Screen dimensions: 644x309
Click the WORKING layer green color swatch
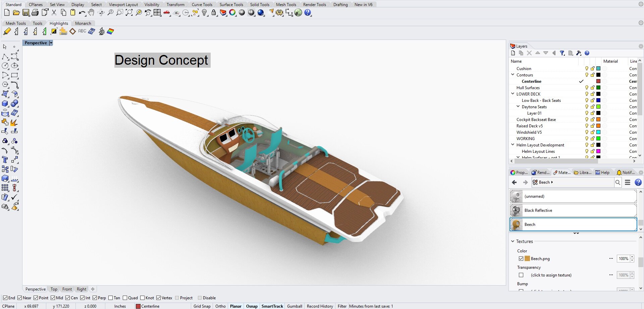(x=598, y=139)
